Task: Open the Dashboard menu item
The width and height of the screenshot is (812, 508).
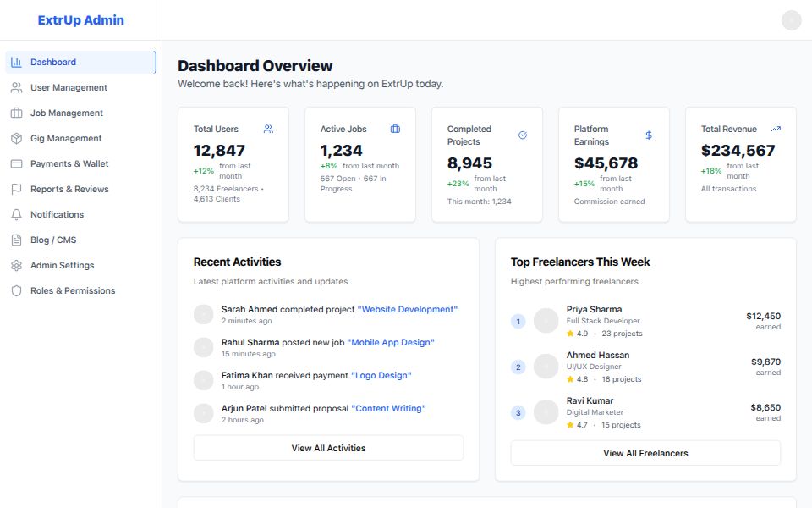Action: coord(81,62)
